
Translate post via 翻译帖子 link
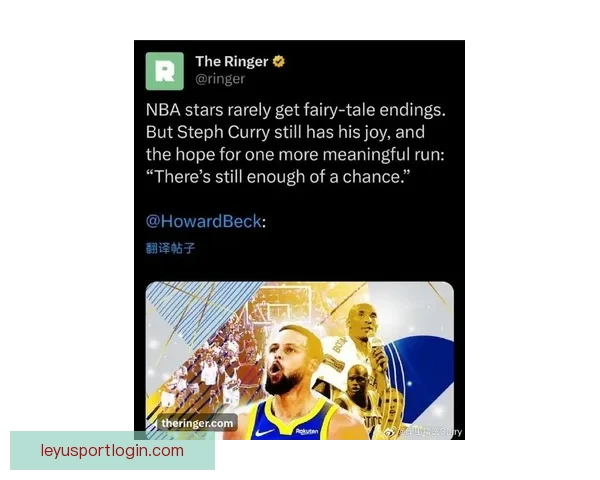(x=171, y=248)
